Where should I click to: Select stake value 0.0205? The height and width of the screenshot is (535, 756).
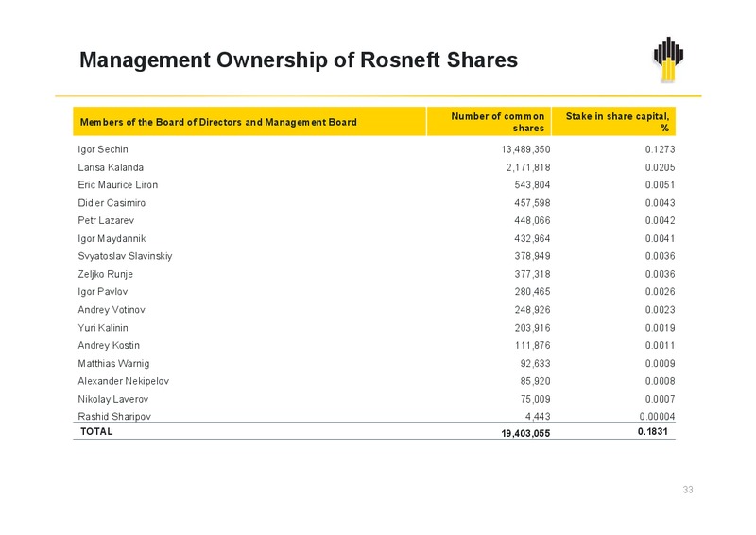(x=660, y=167)
